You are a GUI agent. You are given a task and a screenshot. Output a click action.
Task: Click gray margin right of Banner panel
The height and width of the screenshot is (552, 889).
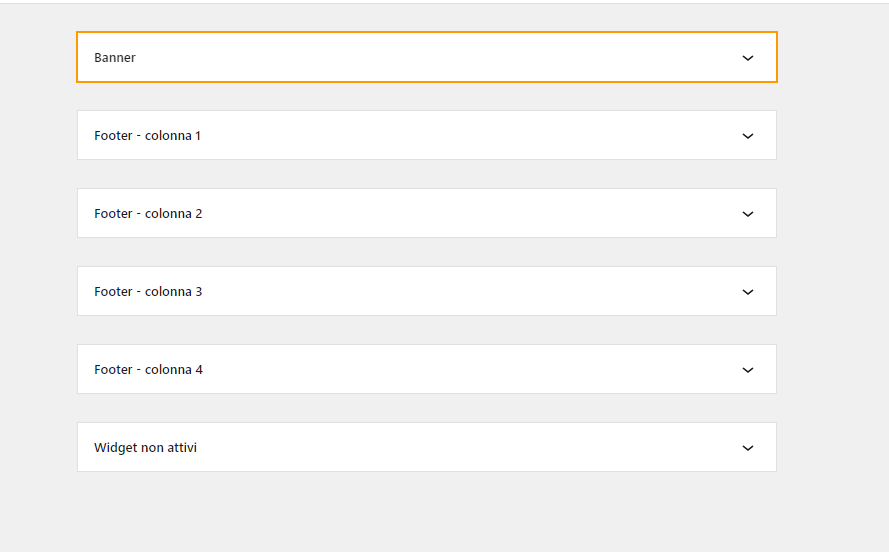click(x=833, y=57)
